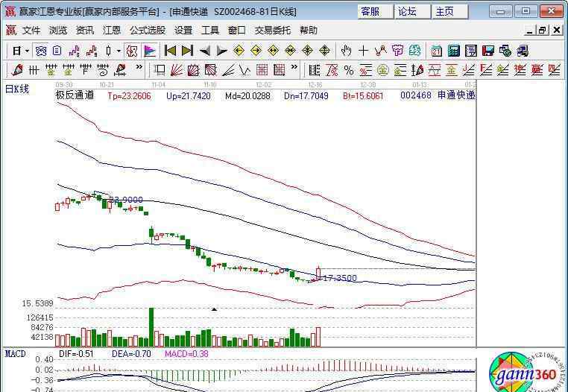
Task: Click the 极反通道 indicator name
Action: pyautogui.click(x=75, y=95)
